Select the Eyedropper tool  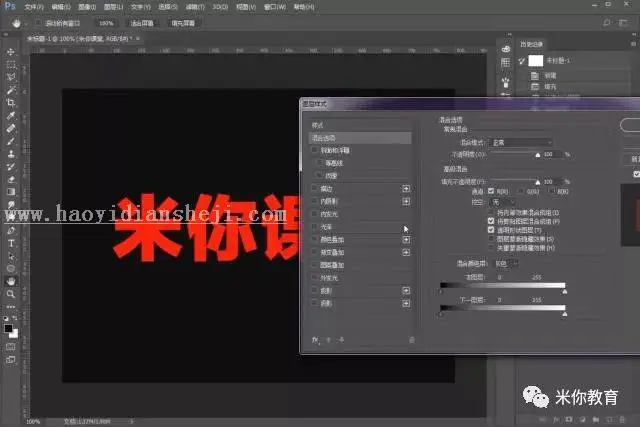click(11, 116)
